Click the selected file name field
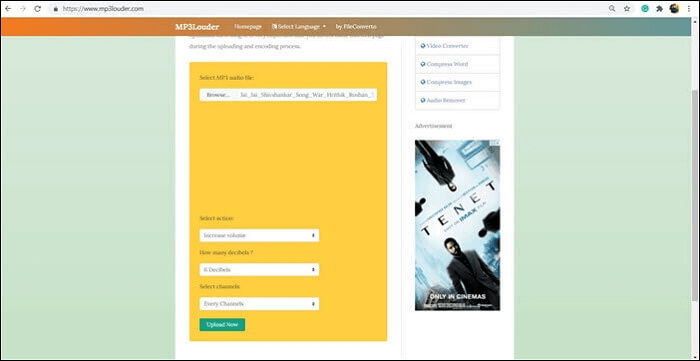700x361 pixels. [x=306, y=95]
